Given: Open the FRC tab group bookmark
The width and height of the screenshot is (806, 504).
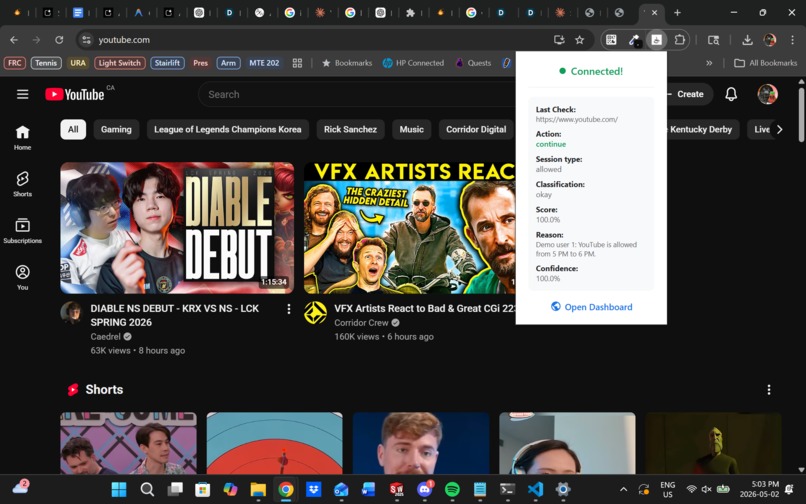Looking at the screenshot, I should point(14,63).
